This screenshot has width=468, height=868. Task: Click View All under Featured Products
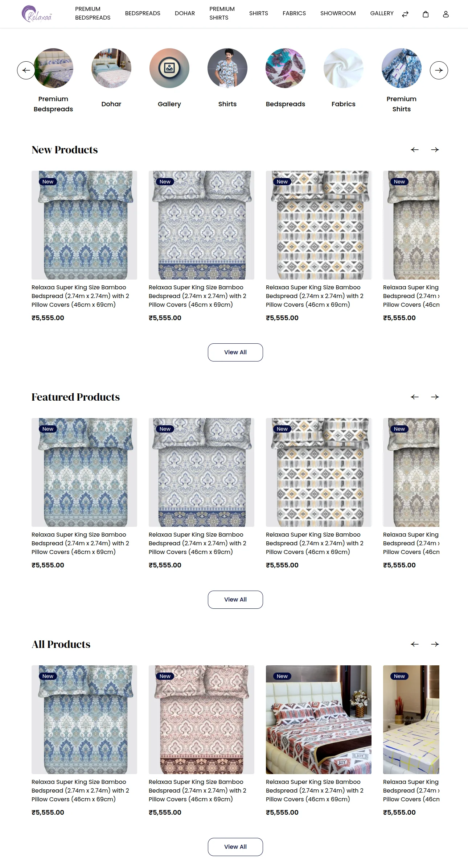point(235,600)
